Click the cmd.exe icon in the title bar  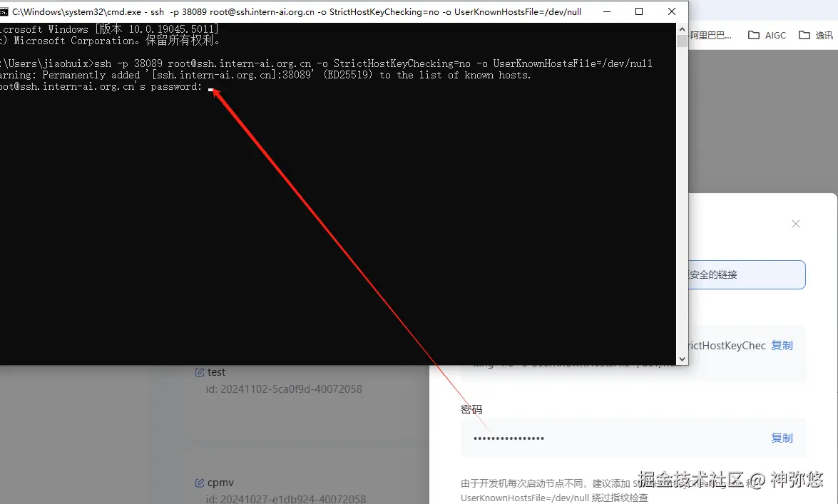click(x=3, y=11)
